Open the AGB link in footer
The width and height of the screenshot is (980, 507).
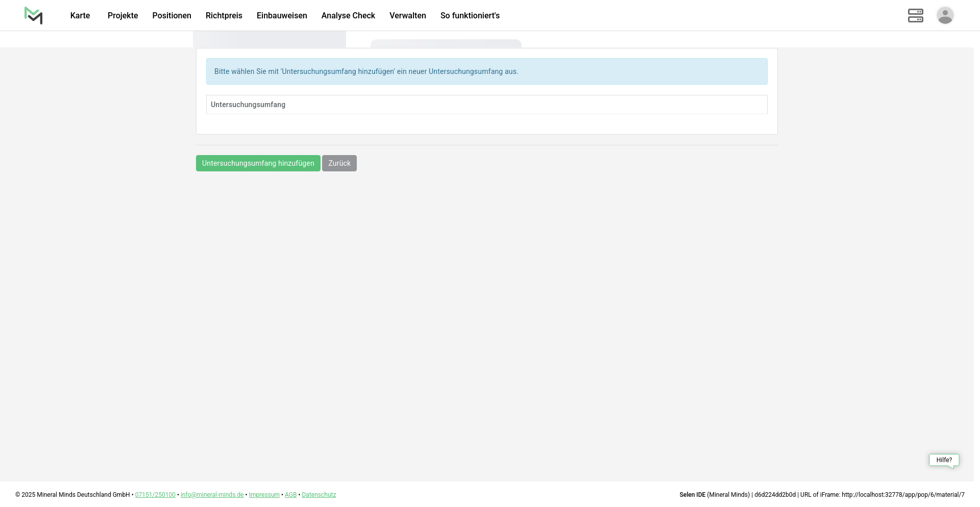point(290,495)
